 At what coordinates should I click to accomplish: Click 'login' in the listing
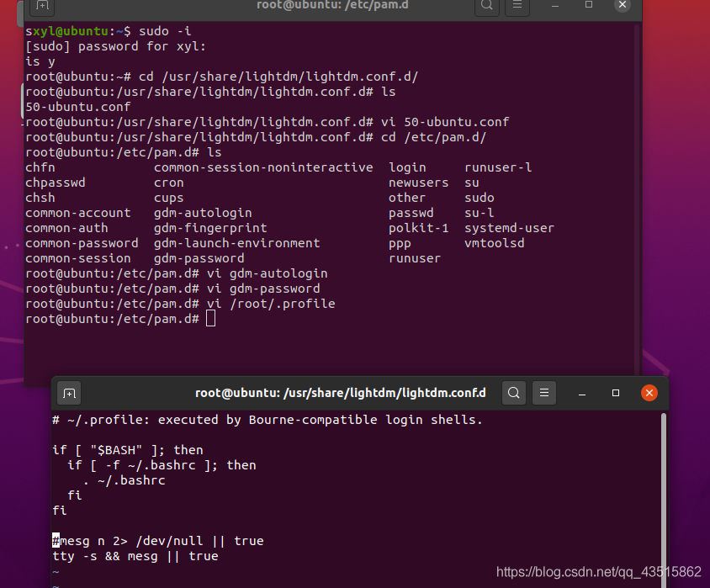407,167
